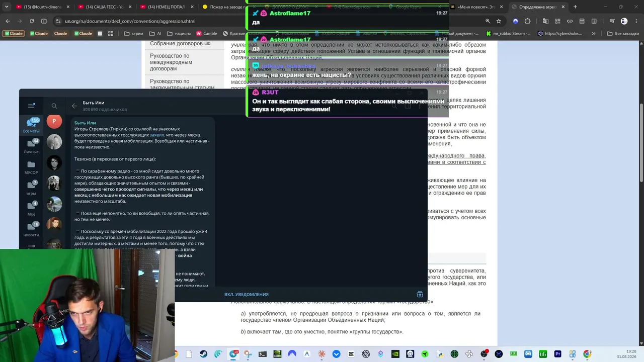Follow the заявил link in the Telegram post
The image size is (644, 362).
point(157,135)
